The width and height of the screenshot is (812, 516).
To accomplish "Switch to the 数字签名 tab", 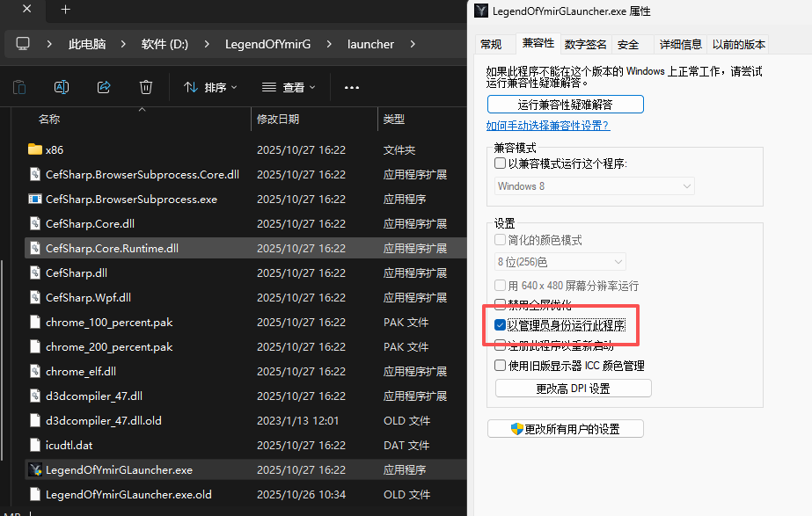I will point(586,44).
